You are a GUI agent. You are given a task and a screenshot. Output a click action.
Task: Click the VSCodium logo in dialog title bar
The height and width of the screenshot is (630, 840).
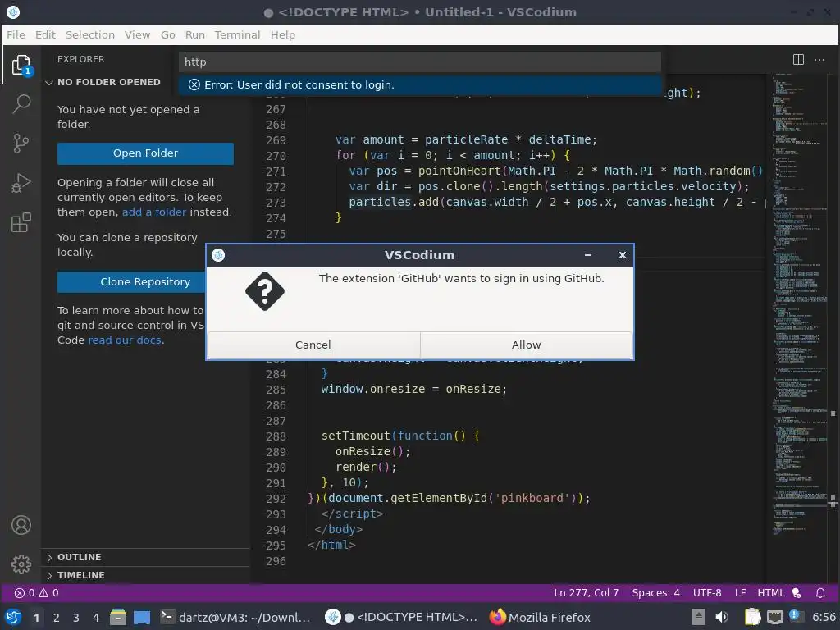pyautogui.click(x=218, y=255)
